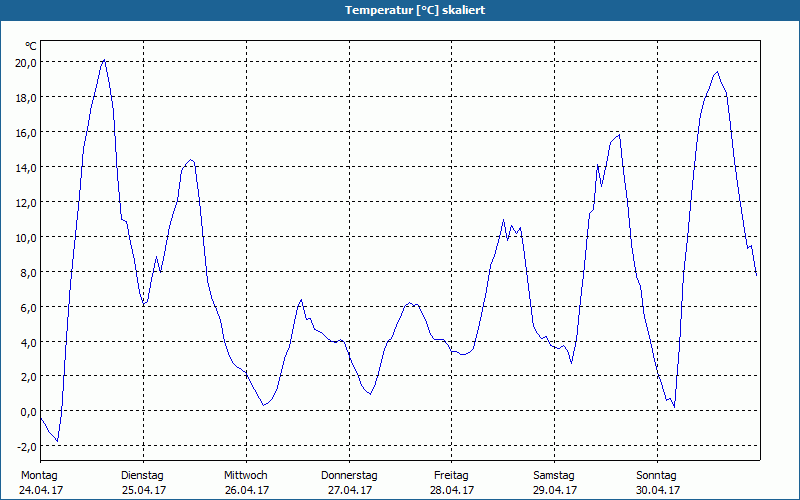This screenshot has height=500, width=800.
Task: Click the date 30.04.17
Action: tap(658, 490)
